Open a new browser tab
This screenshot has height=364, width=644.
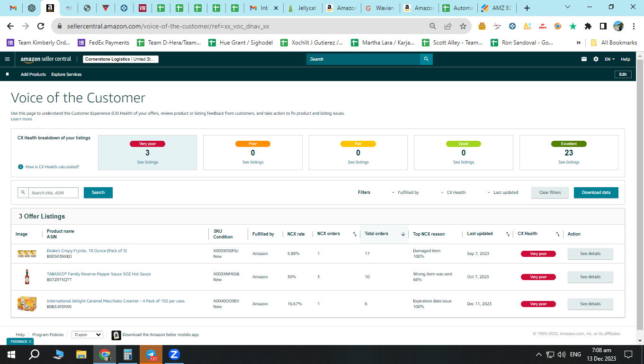(x=527, y=8)
